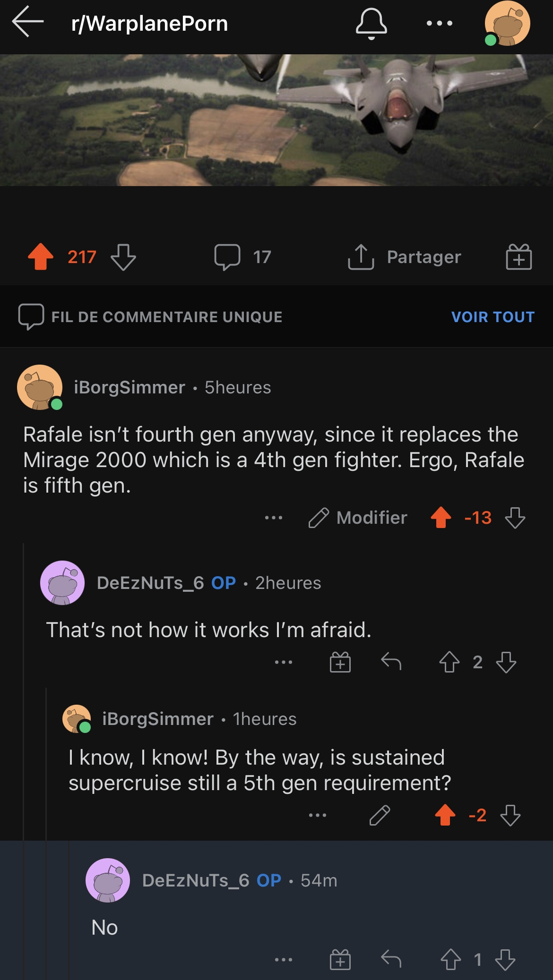
Task: Go back with the left arrow
Action: pos(28,22)
